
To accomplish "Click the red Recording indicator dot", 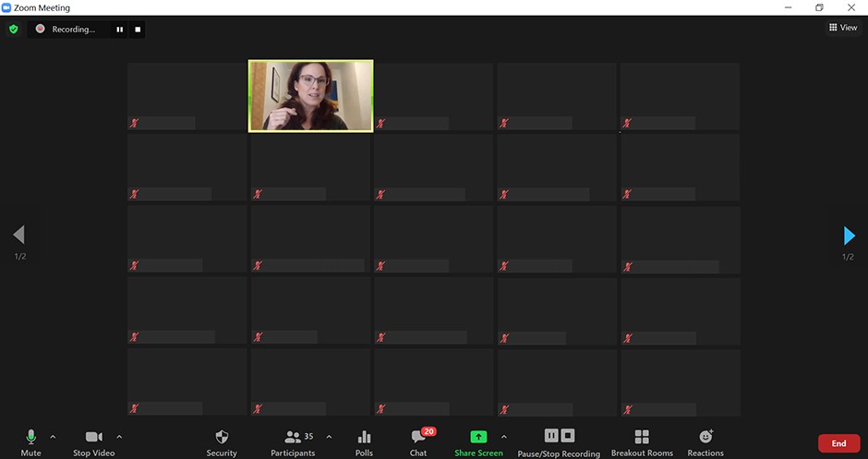I will point(40,29).
